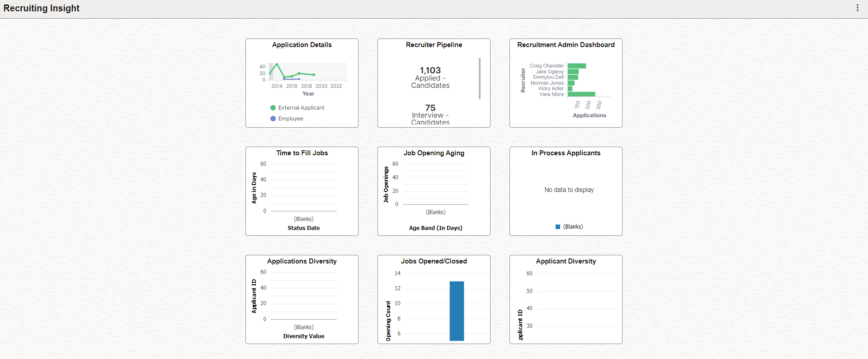868x359 pixels.
Task: Click the 'External Applicant' legend text
Action: [x=302, y=108]
